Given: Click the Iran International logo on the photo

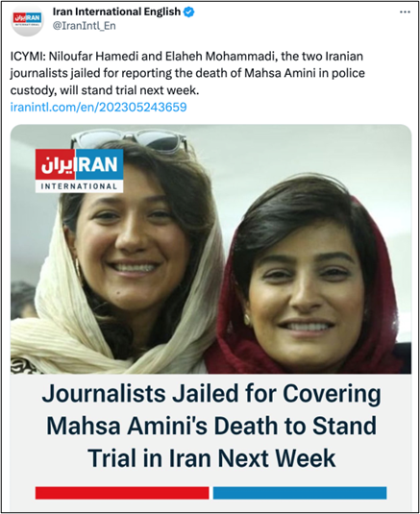Looking at the screenshot, I should click(80, 171).
